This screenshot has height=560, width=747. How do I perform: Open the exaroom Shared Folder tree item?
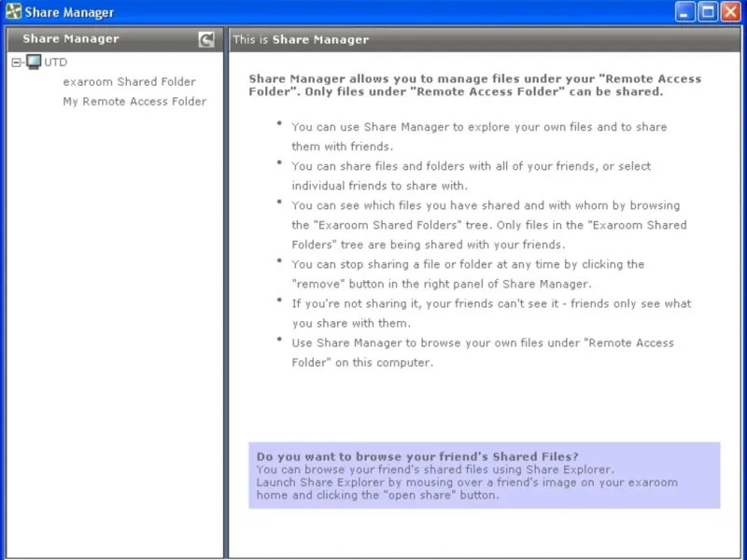click(x=129, y=82)
